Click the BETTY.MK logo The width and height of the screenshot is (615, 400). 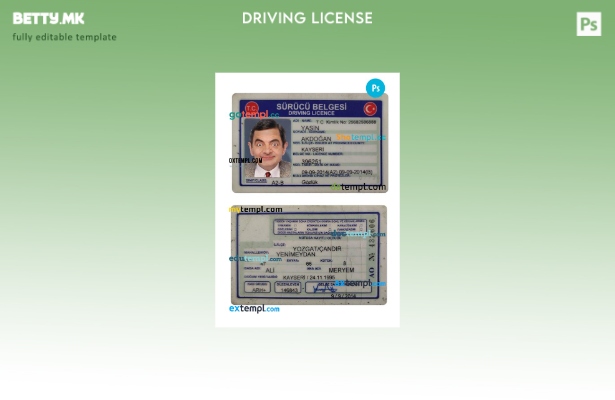49,18
